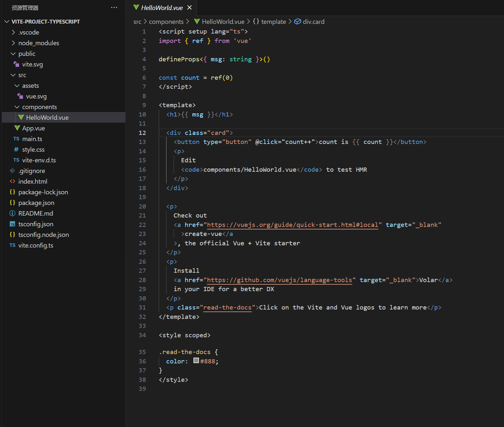Image resolution: width=504 pixels, height=427 pixels.
Task: Open vite.svg in the explorer
Action: (33, 64)
